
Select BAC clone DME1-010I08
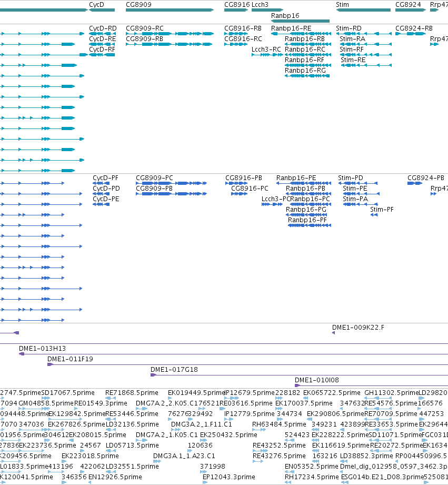coord(316,380)
